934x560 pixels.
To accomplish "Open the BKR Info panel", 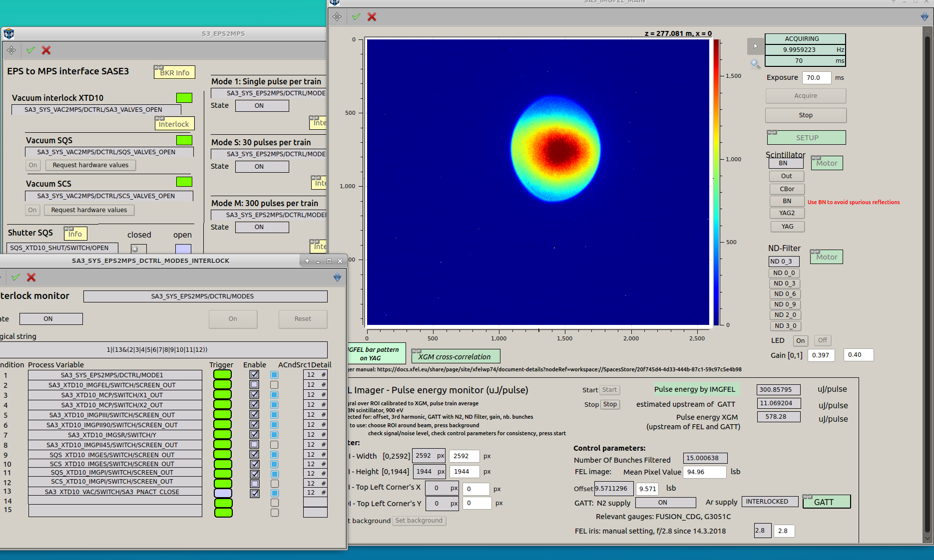I will 174,72.
